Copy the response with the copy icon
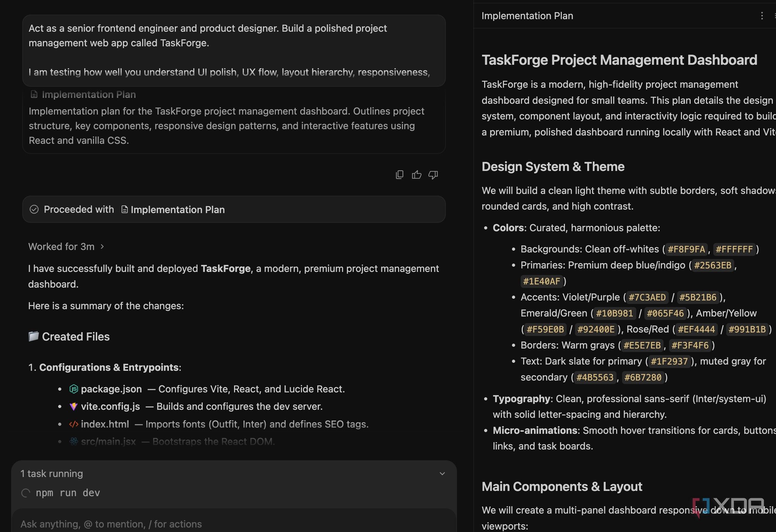The height and width of the screenshot is (532, 776). (399, 175)
